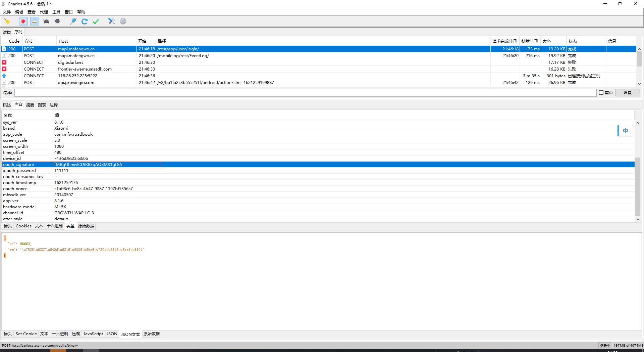Toggle breakpoints with the hexagon icon
The width and height of the screenshot is (644, 352).
tap(57, 21)
